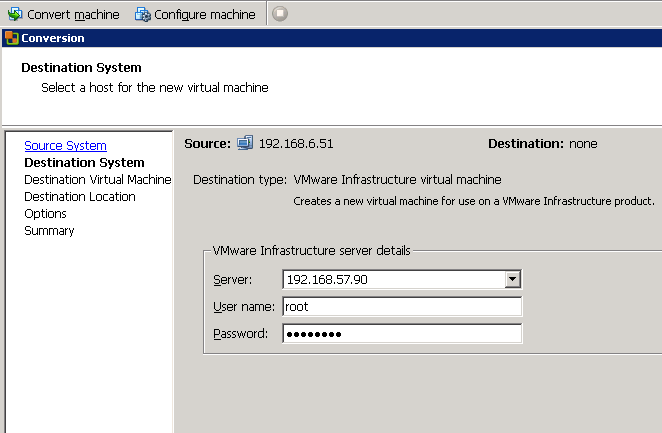Click the 'Creates a new virtual machine' description

tap(474, 201)
